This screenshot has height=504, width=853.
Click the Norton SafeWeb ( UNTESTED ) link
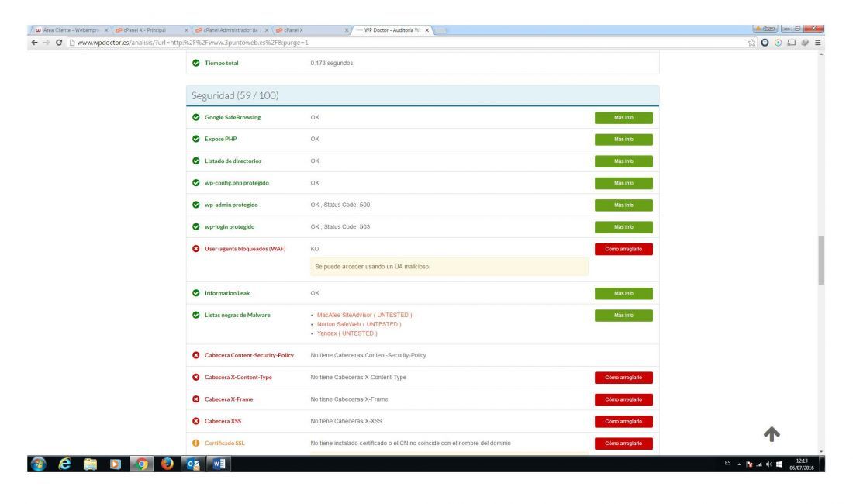(359, 324)
